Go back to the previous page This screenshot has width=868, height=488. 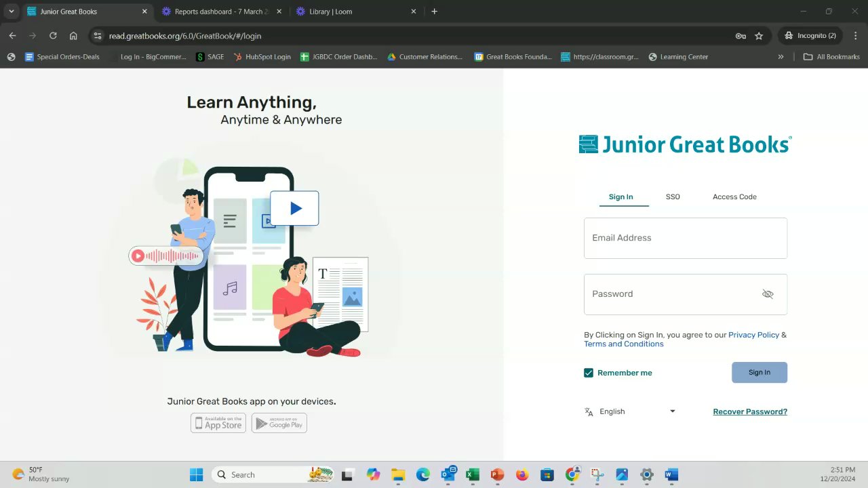point(12,36)
